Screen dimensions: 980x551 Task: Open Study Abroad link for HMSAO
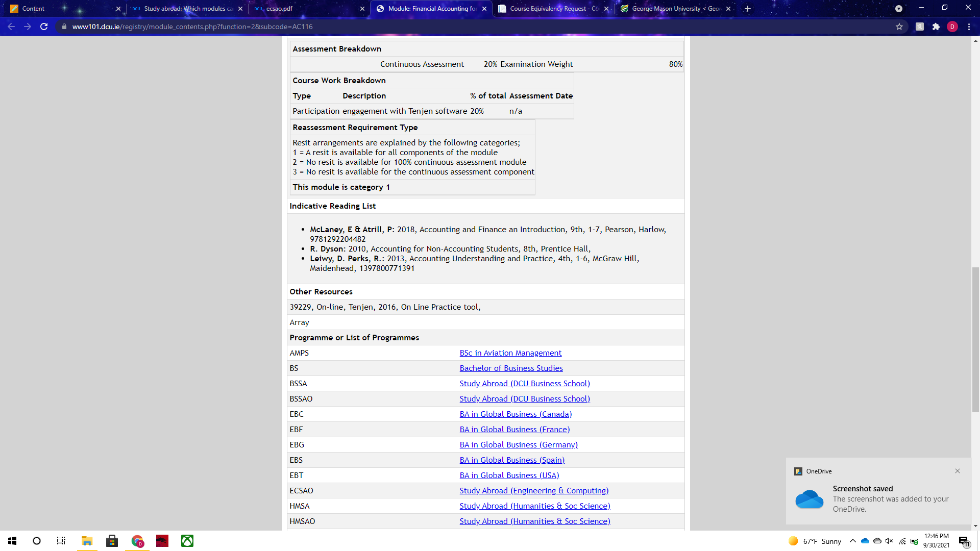click(x=535, y=521)
